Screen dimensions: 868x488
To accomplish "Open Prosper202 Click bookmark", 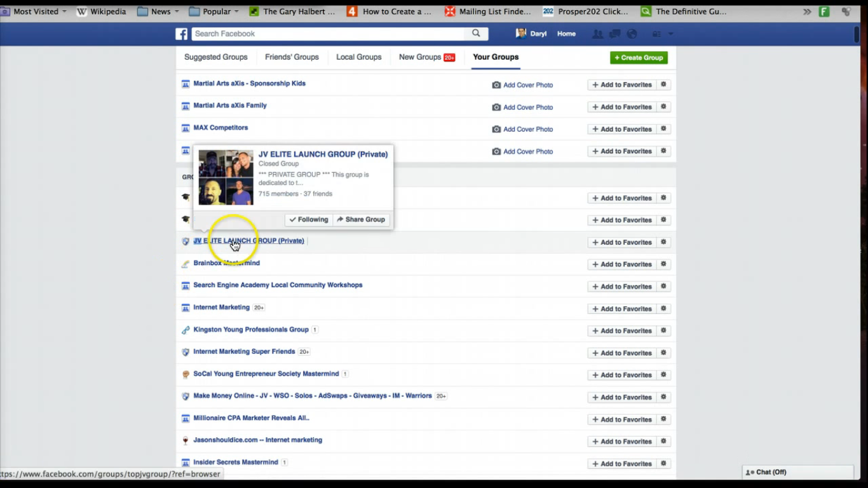I will [x=585, y=11].
